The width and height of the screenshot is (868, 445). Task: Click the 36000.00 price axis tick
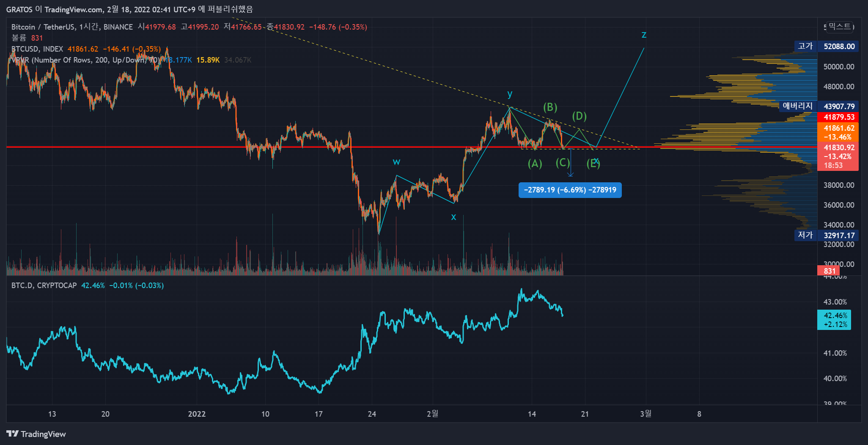[839, 205]
